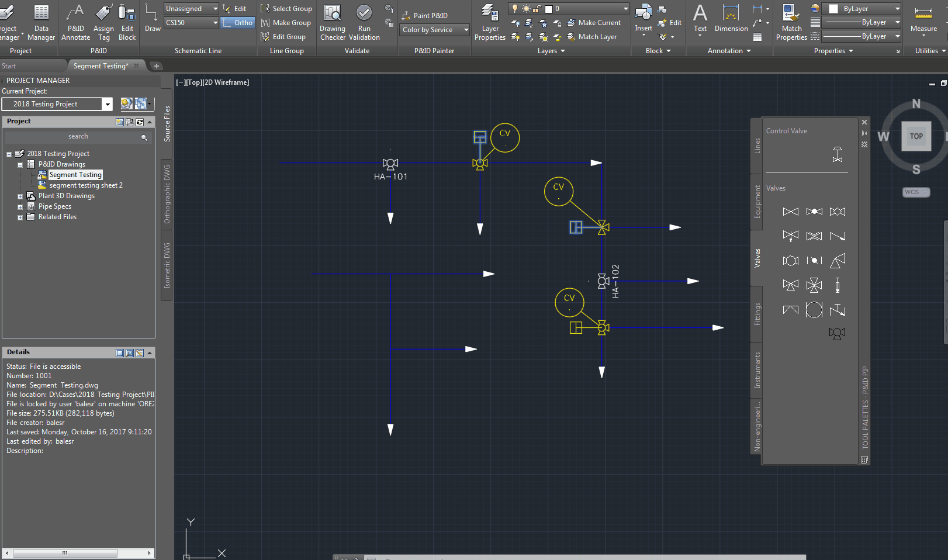Open Layer Properties
The image size is (948, 560).
click(490, 13)
